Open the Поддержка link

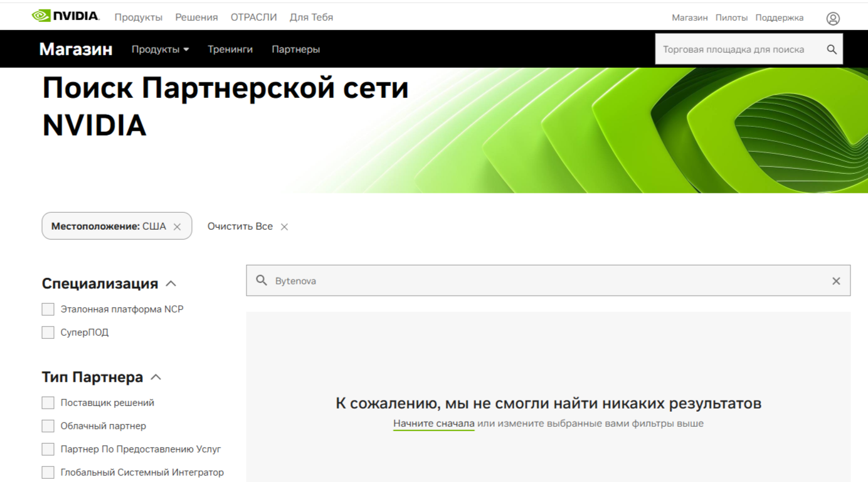click(779, 18)
